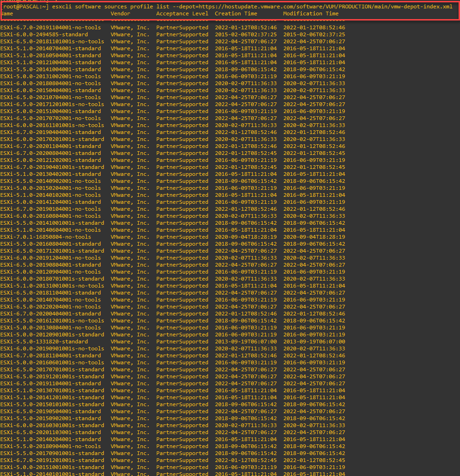Click the ESXi-5.1.0-20130402001-standard profile entry
This screenshot has width=460, height=476.
(x=50, y=174)
